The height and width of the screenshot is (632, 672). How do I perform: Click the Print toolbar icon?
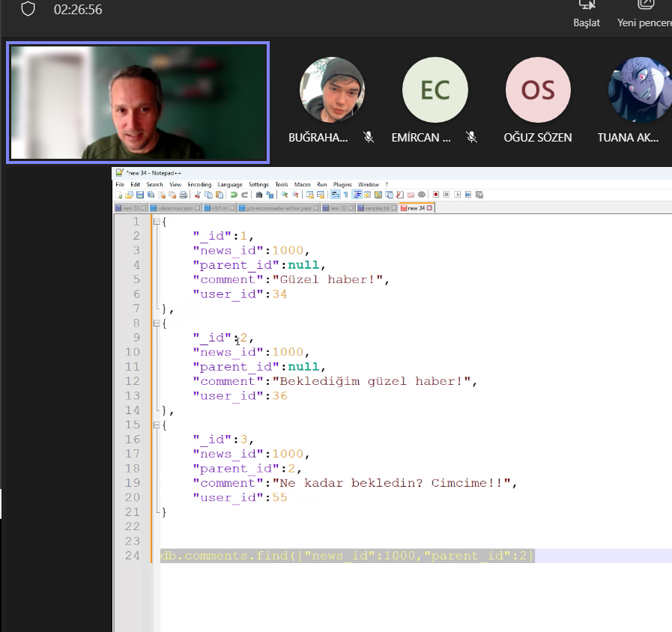[184, 195]
